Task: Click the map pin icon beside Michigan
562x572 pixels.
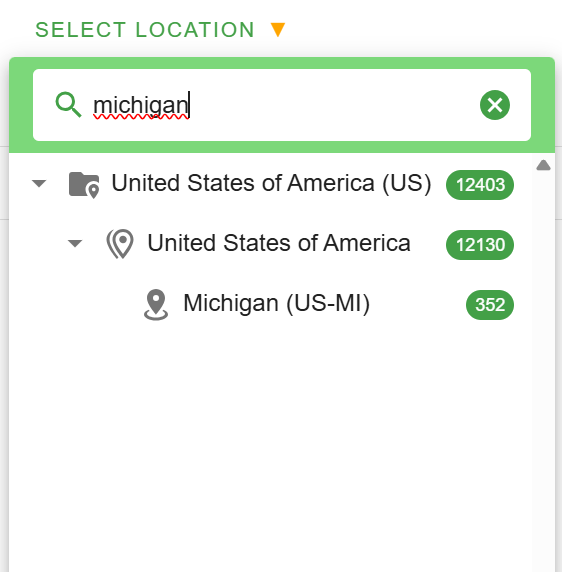Action: click(156, 305)
